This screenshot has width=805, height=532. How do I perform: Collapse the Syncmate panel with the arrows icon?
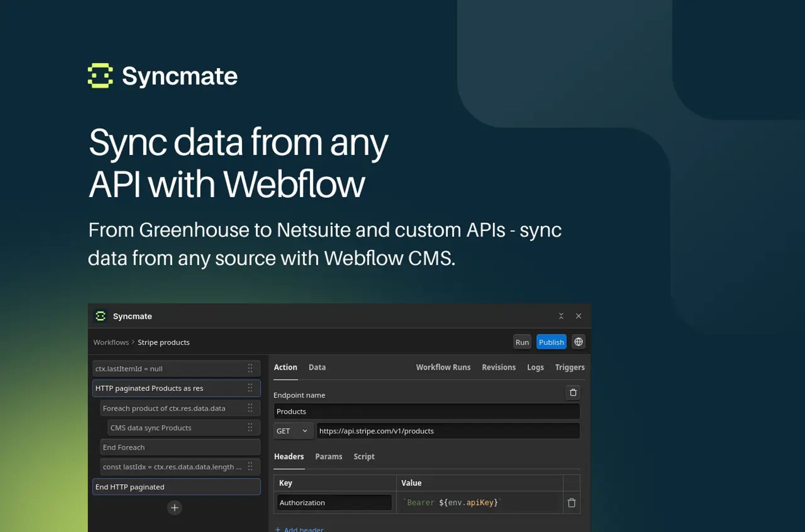pos(561,316)
